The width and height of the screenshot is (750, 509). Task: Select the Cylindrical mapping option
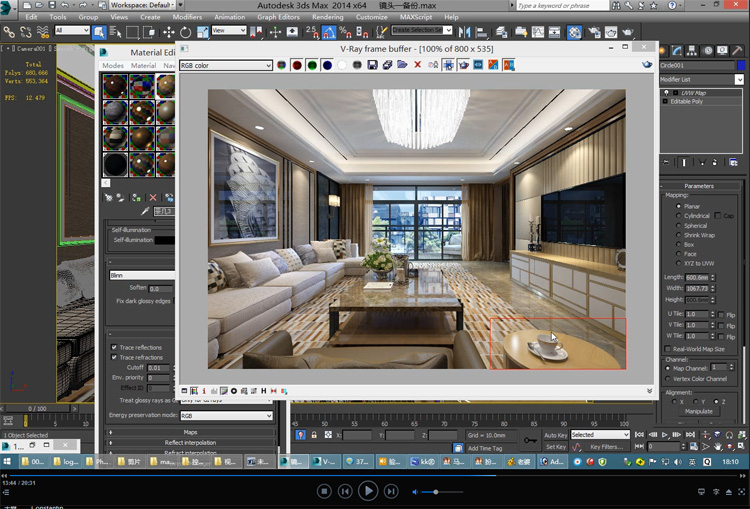[x=678, y=216]
